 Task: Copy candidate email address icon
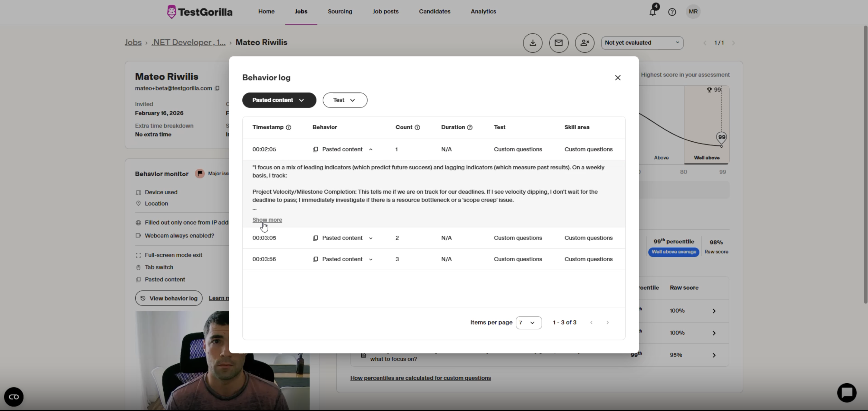click(x=217, y=89)
